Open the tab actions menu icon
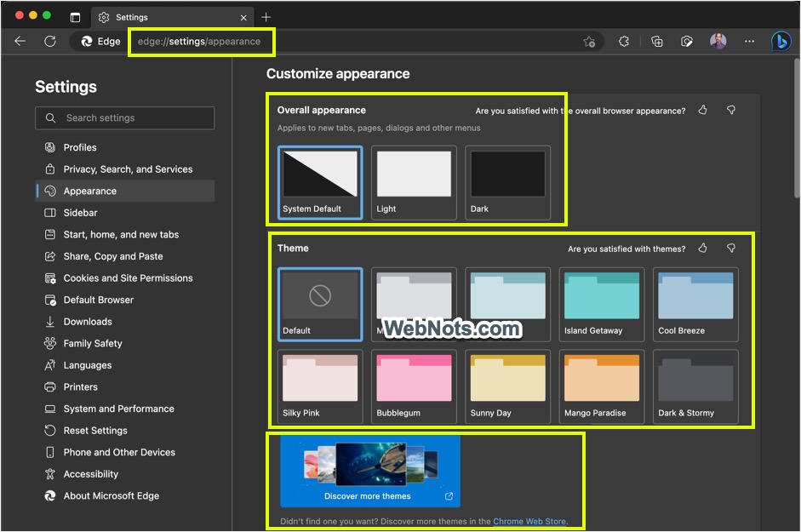 pos(75,17)
